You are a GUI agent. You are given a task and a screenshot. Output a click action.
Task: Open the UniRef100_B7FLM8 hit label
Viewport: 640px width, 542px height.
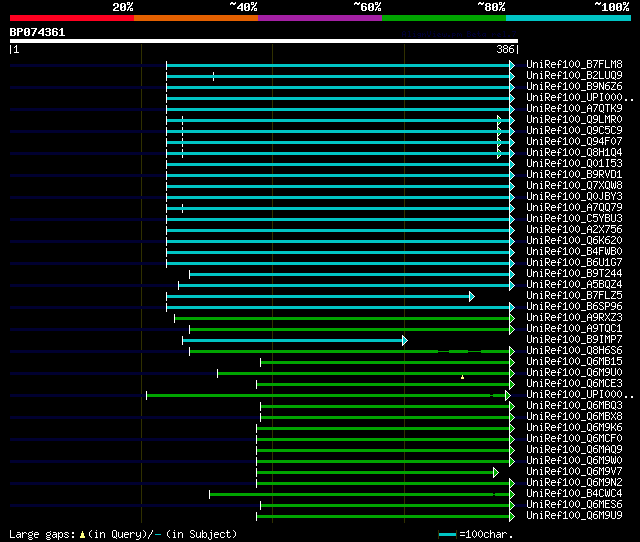tap(574, 64)
